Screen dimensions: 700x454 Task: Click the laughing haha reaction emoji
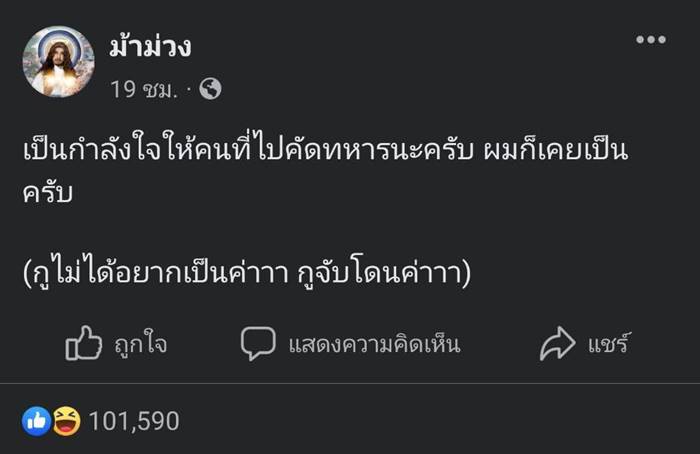pos(65,421)
